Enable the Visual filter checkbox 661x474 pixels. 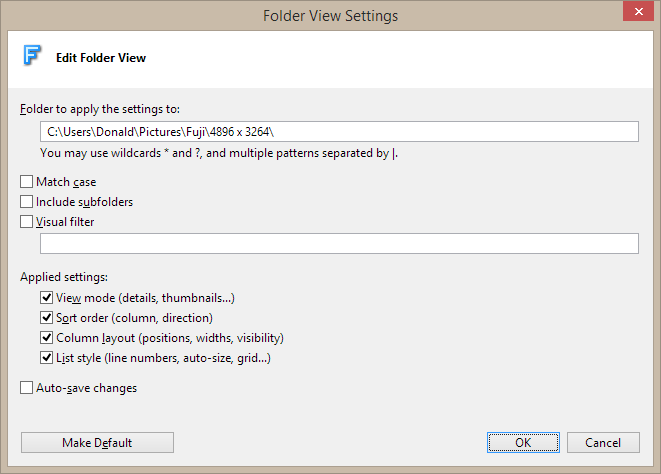(27, 222)
